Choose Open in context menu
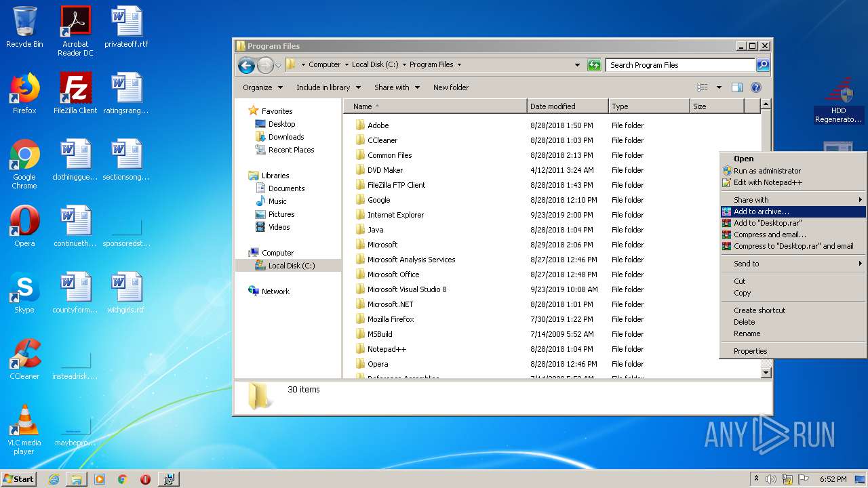 pyautogui.click(x=793, y=159)
